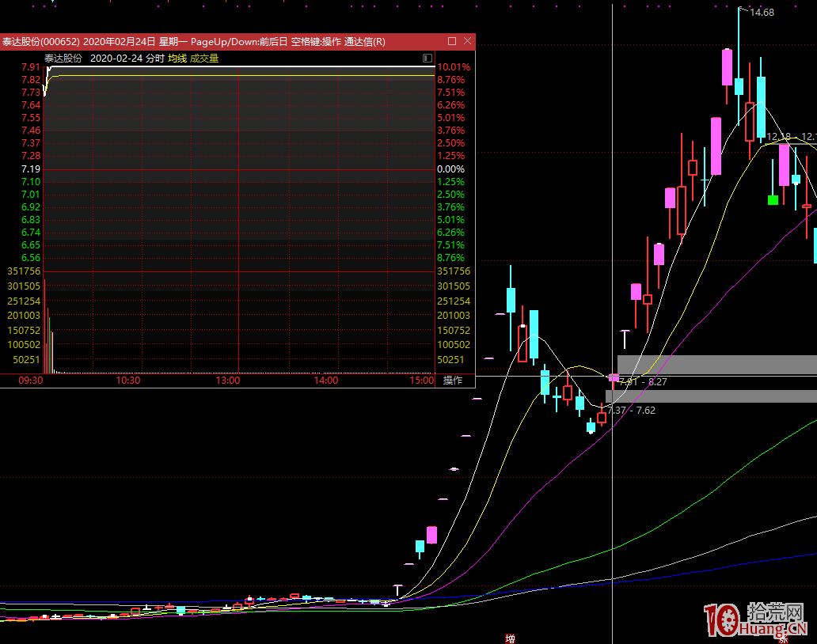Close the 泰达股份 intraday popup window

click(467, 41)
